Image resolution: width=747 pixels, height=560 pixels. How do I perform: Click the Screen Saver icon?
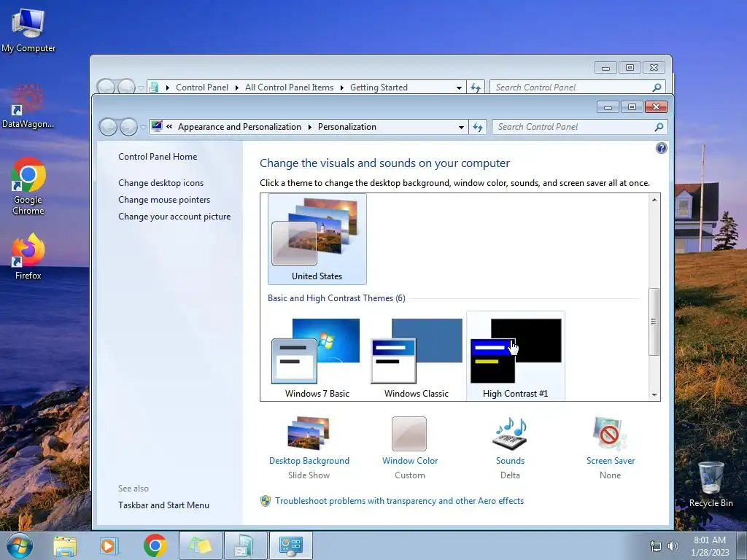click(610, 433)
